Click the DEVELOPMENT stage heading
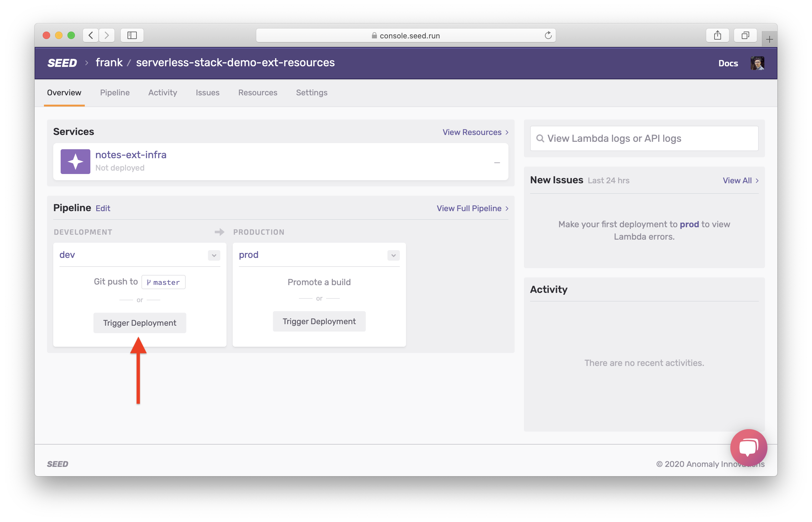The height and width of the screenshot is (522, 812). coord(83,232)
